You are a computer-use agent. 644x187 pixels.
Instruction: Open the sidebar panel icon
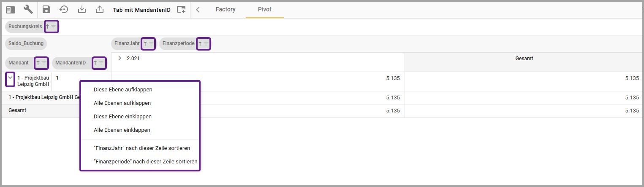(11, 9)
